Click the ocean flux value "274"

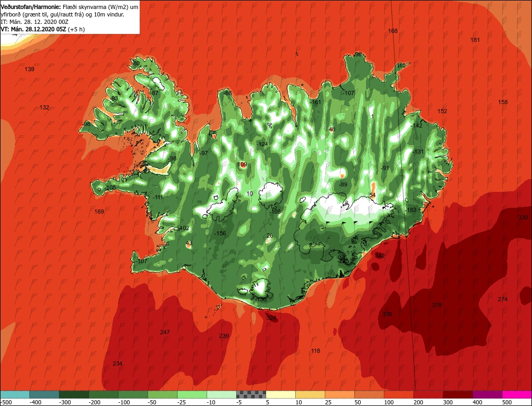[503, 299]
